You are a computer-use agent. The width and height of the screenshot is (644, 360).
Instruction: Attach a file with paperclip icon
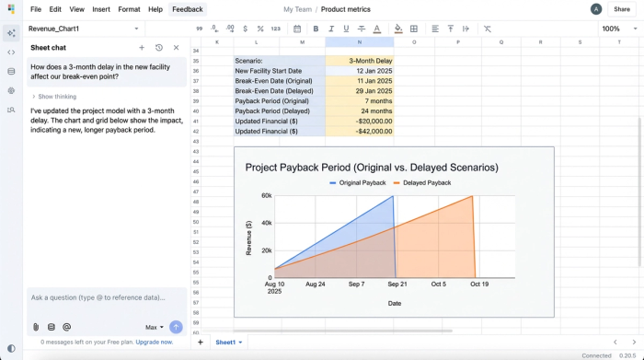click(x=36, y=327)
